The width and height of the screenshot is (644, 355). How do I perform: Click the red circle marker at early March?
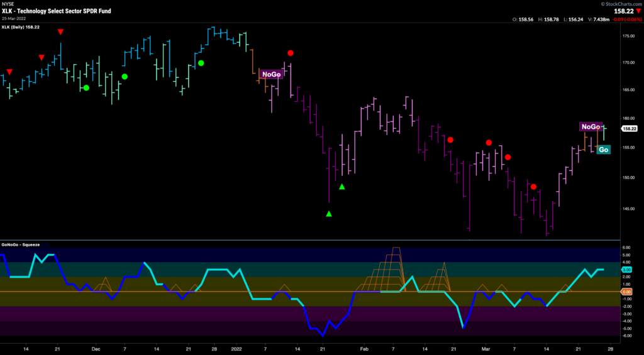(489, 143)
